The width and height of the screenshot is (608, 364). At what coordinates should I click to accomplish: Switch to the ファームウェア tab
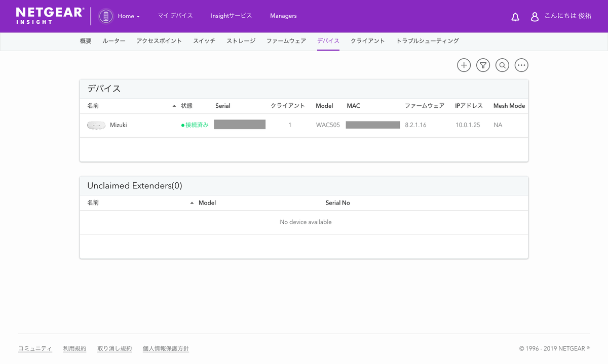pyautogui.click(x=286, y=41)
